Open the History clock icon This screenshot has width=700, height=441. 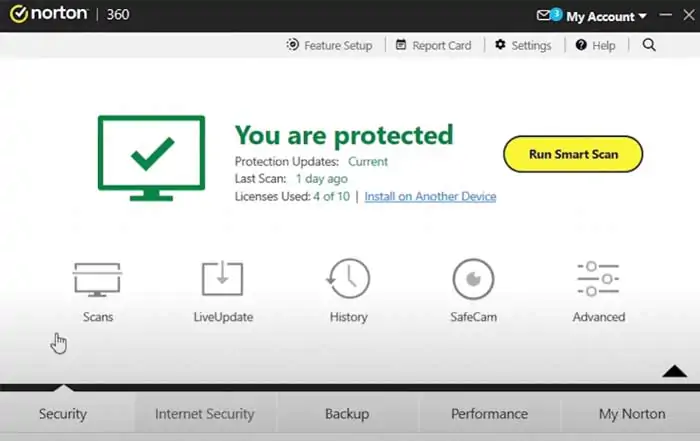pos(348,279)
